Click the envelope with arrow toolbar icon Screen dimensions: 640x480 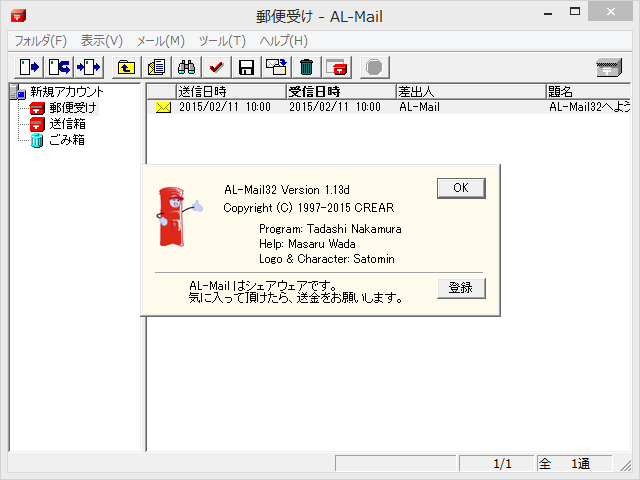[277, 67]
